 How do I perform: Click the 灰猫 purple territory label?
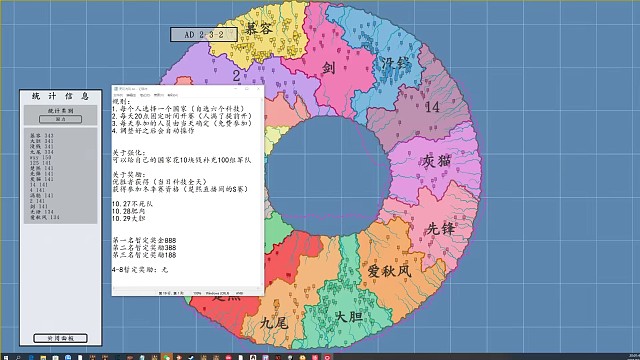tap(436, 161)
